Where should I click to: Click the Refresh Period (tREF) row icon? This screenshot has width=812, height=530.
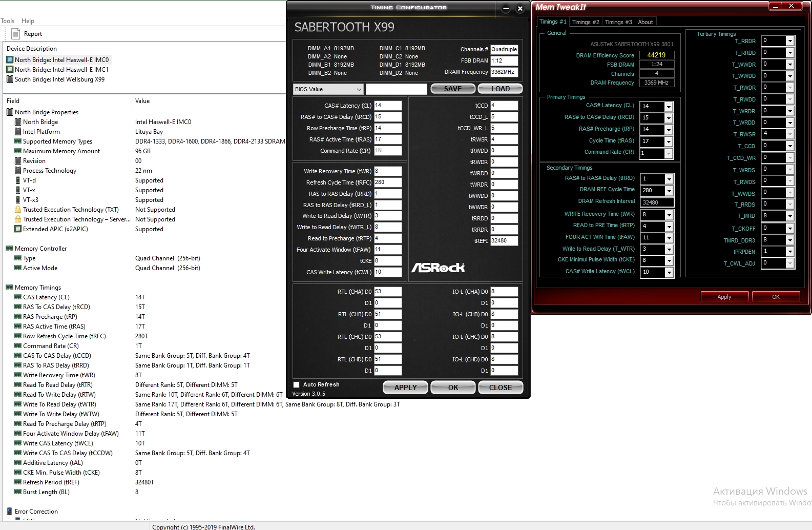pyautogui.click(x=18, y=482)
